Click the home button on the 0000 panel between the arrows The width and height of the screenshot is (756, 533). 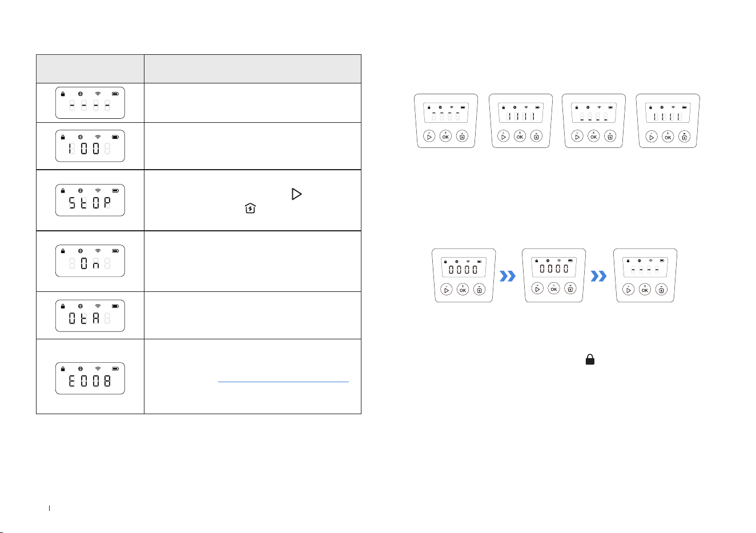(x=570, y=289)
